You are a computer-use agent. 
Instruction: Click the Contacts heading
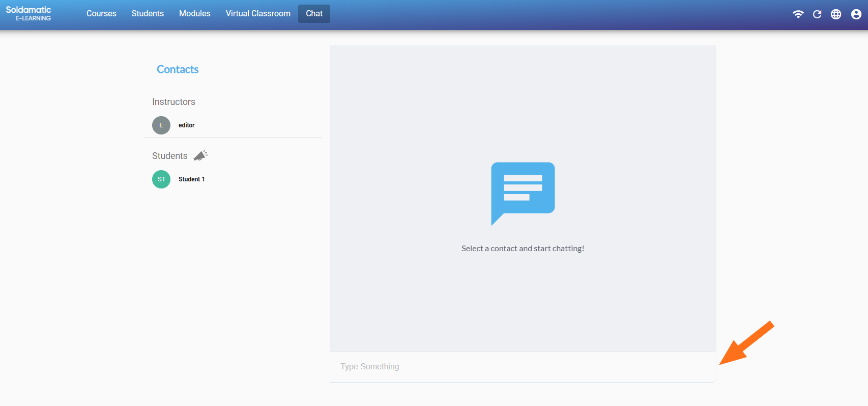(178, 69)
